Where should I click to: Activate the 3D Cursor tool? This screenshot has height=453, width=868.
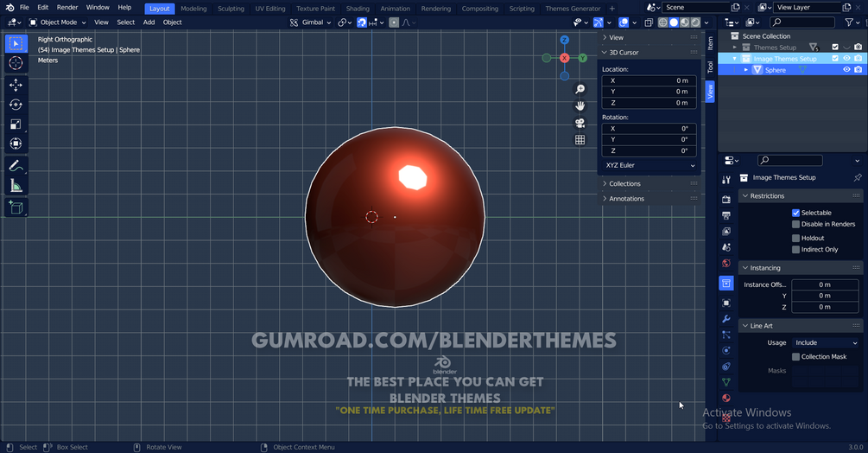coord(16,63)
